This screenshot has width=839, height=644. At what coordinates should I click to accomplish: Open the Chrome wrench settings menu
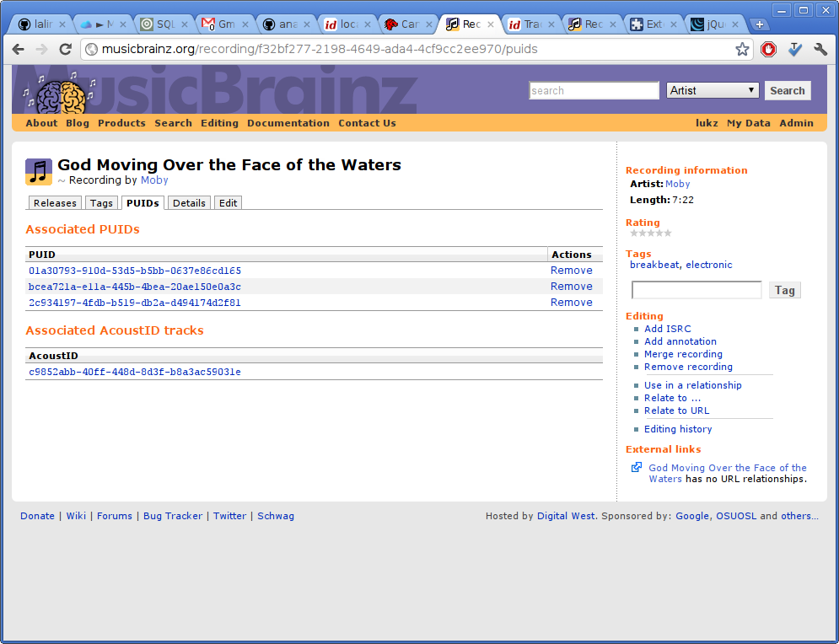point(820,49)
